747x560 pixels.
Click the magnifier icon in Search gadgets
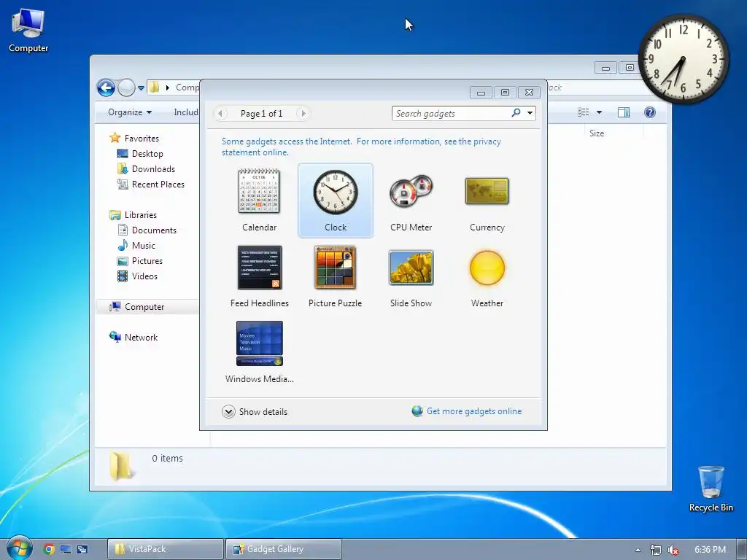[x=516, y=113]
